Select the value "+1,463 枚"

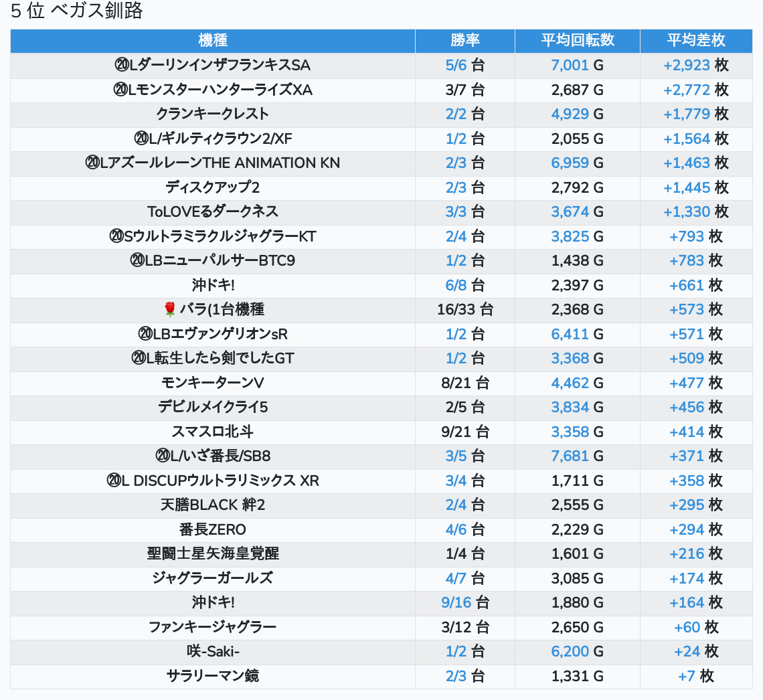[696, 163]
